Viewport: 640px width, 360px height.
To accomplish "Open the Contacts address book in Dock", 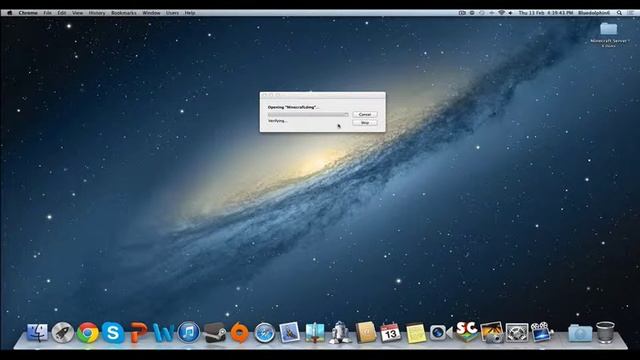I will pos(365,333).
